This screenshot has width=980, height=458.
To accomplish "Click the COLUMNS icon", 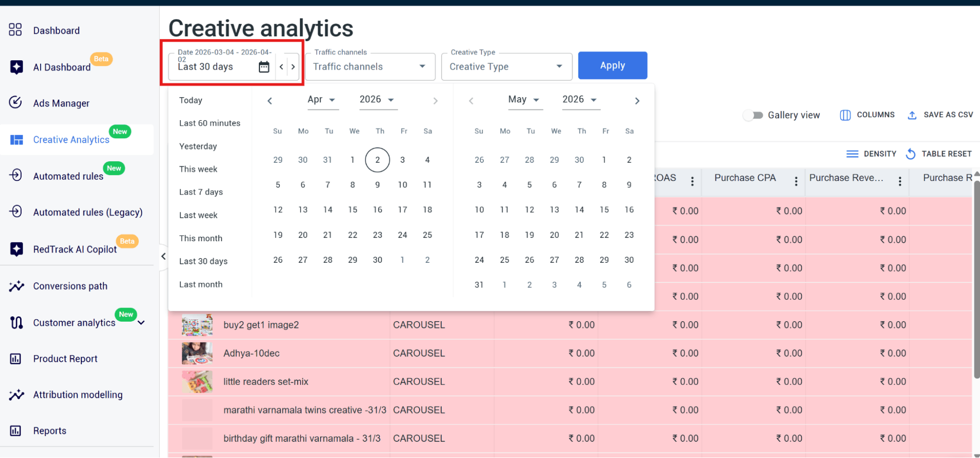I will [x=845, y=115].
